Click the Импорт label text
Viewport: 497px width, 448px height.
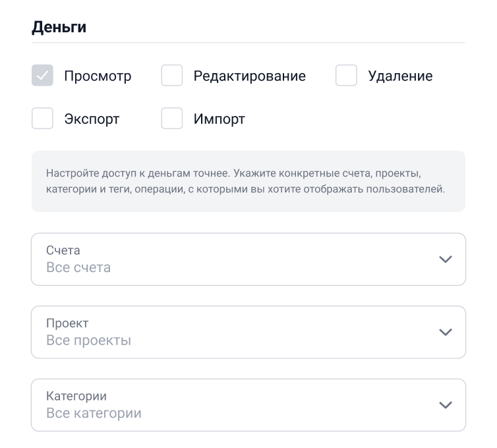(219, 120)
